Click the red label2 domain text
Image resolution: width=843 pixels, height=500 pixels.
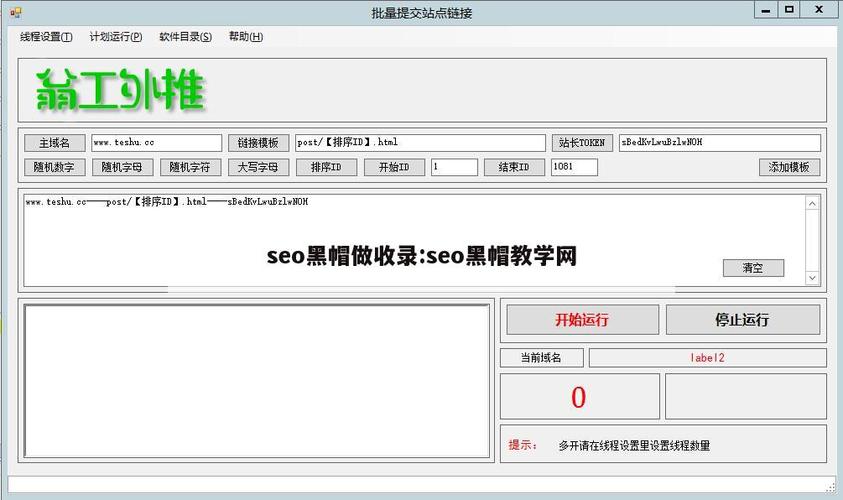coord(708,358)
